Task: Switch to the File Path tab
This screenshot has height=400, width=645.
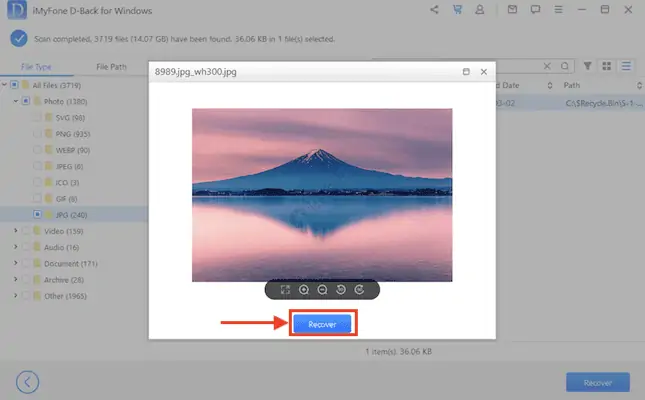Action: point(111,67)
